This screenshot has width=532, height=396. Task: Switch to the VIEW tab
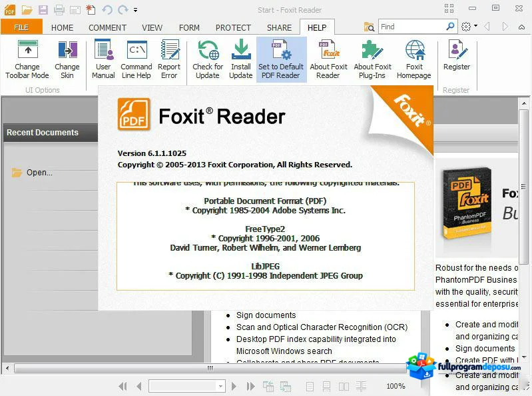click(x=152, y=27)
